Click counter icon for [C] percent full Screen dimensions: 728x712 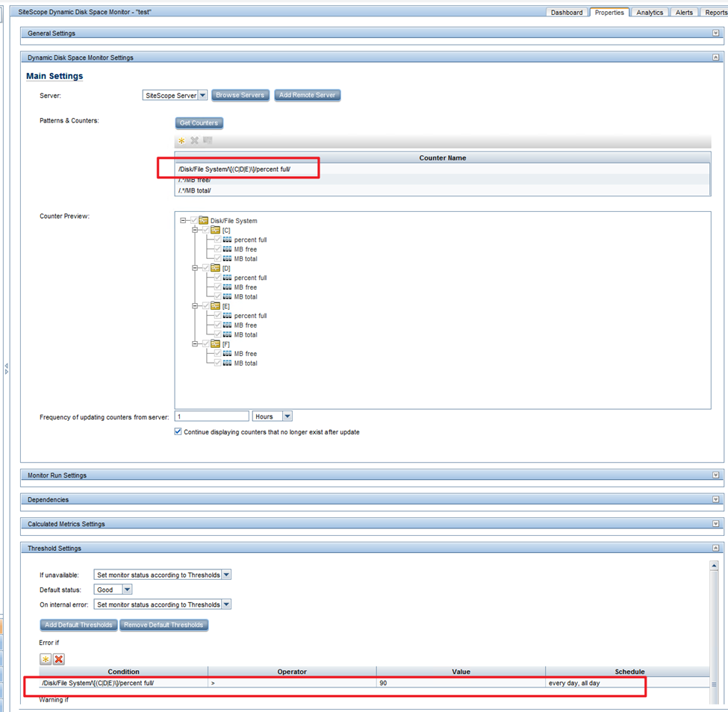coord(227,240)
